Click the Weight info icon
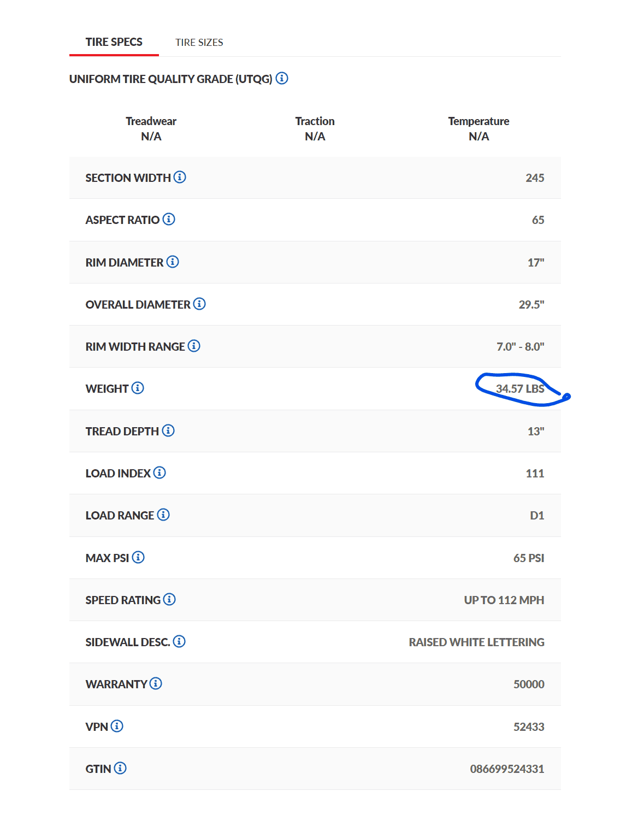The image size is (644, 815). click(x=138, y=388)
